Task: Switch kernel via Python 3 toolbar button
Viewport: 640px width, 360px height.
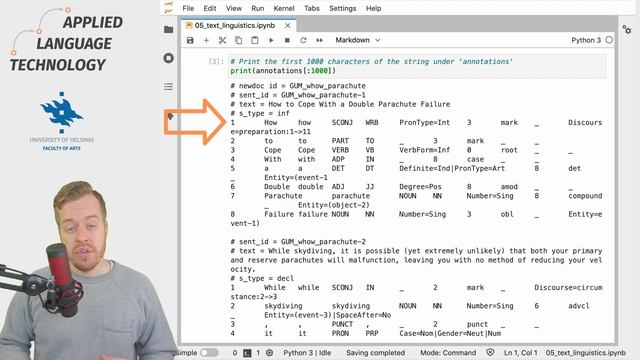Action: (x=586, y=40)
